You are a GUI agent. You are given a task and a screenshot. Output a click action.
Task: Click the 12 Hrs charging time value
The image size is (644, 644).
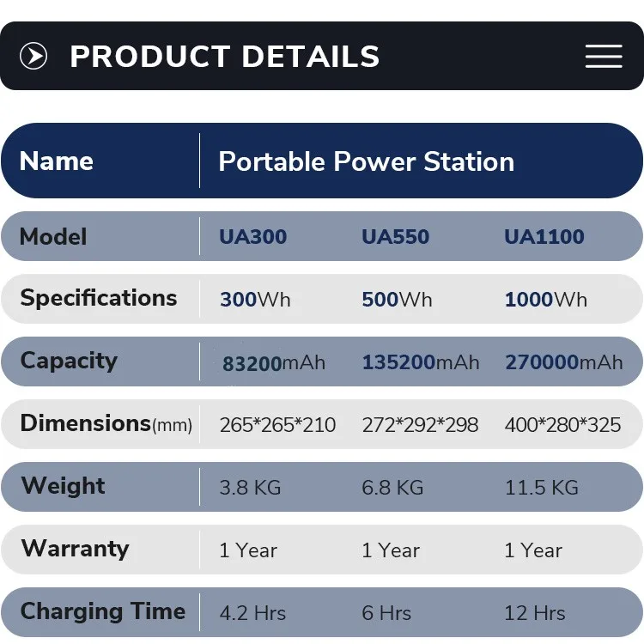click(x=535, y=613)
